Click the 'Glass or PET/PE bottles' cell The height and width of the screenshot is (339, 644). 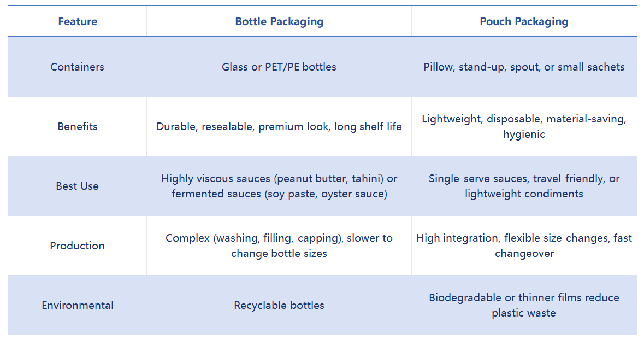click(x=279, y=67)
